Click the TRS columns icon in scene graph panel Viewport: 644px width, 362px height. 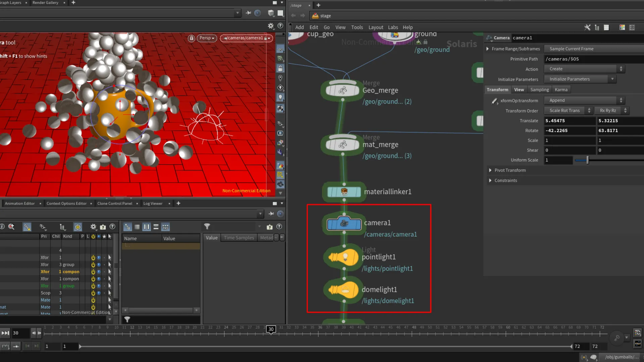[165, 227]
